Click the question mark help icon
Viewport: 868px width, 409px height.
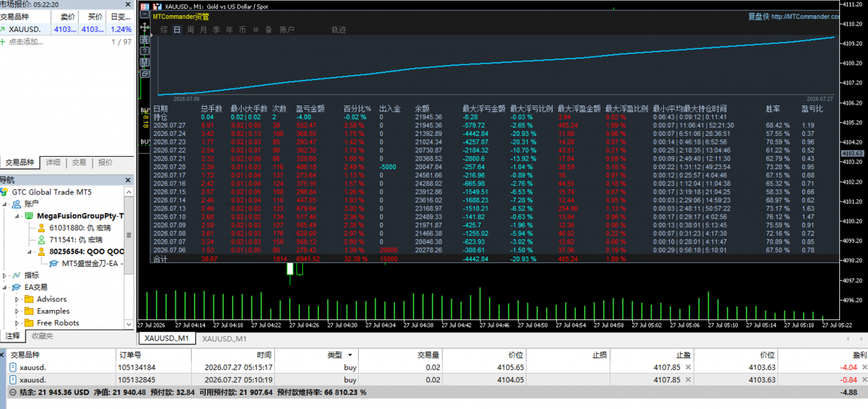click(x=145, y=51)
